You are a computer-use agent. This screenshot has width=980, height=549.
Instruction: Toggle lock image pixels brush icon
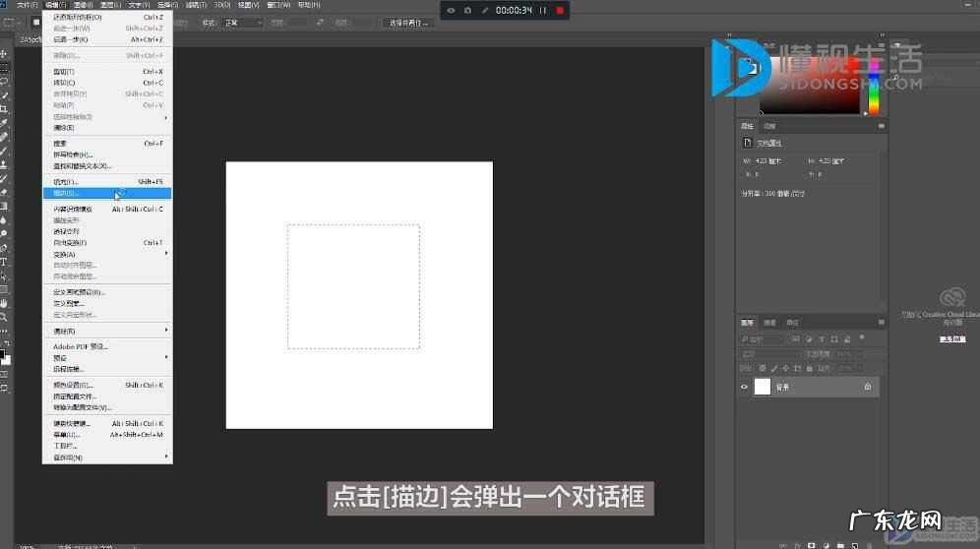[x=773, y=368]
